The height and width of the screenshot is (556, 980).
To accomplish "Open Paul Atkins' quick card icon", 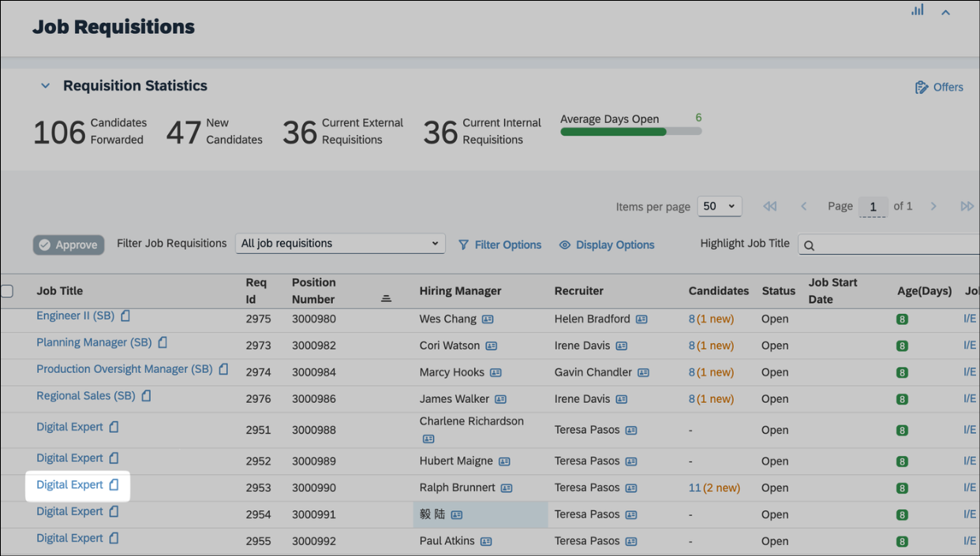I will click(x=486, y=542).
